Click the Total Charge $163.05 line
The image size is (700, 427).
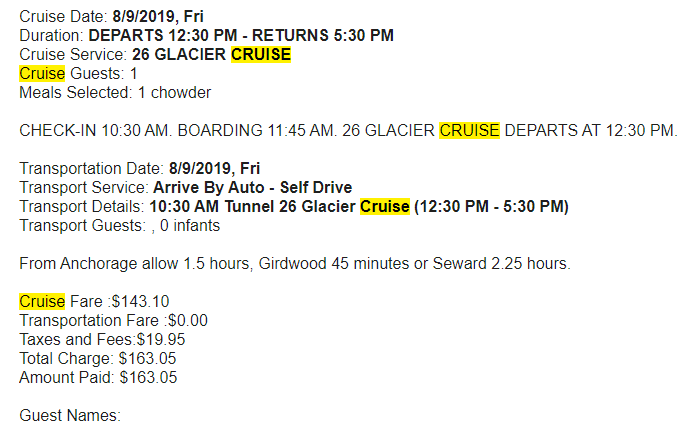(x=98, y=358)
